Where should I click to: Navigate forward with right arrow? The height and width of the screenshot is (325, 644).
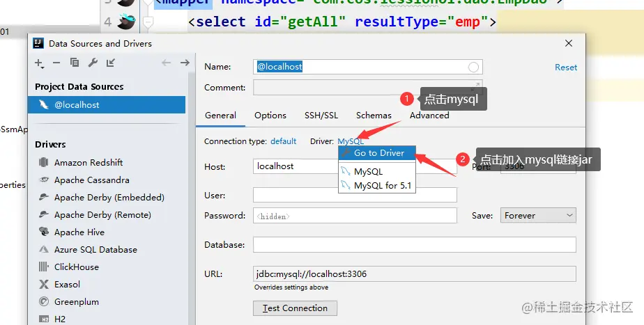click(x=185, y=63)
